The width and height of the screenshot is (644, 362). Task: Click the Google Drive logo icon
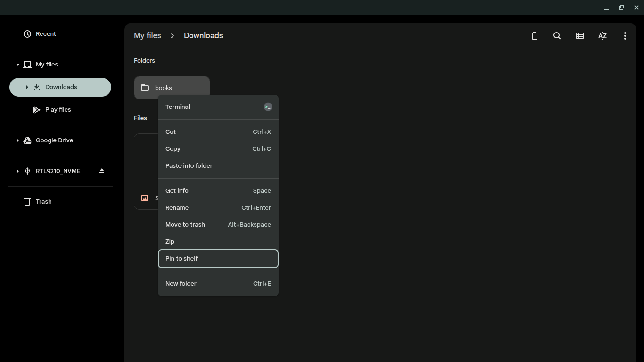(x=27, y=140)
